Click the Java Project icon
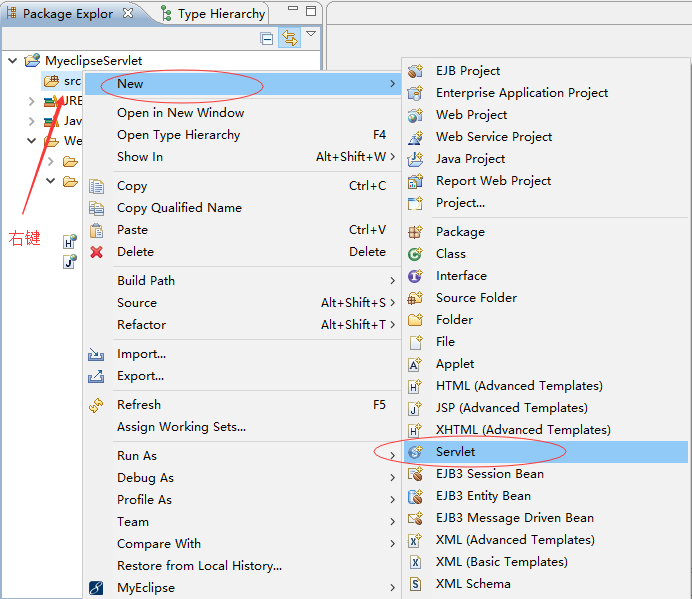692x599 pixels. pos(416,159)
